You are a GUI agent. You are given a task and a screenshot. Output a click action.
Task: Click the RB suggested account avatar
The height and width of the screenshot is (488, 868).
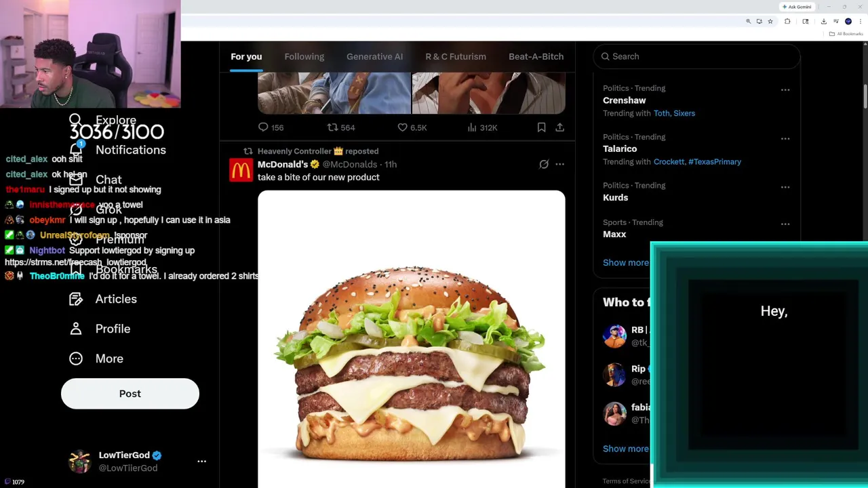[x=614, y=335]
